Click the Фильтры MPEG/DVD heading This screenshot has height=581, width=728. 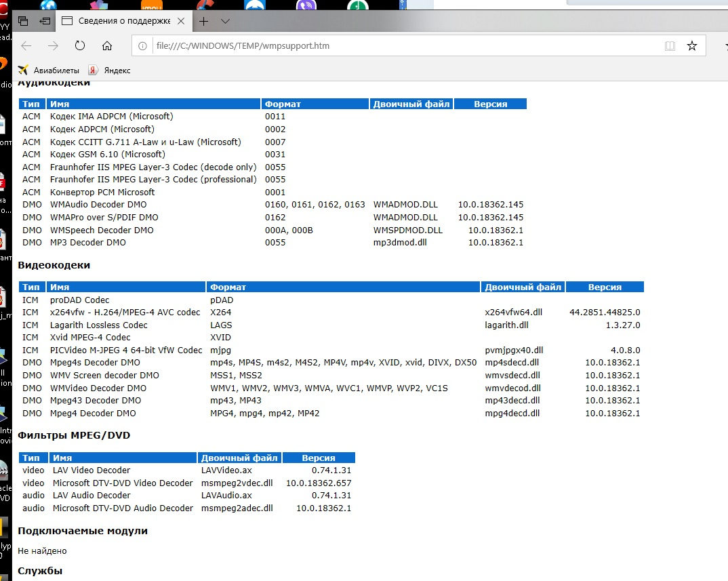(74, 435)
